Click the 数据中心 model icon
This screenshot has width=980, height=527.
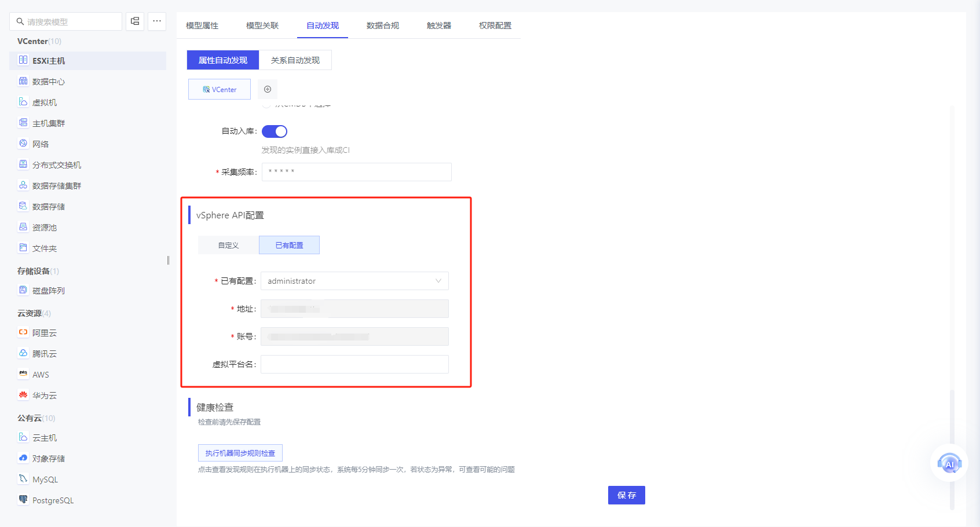[x=23, y=81]
